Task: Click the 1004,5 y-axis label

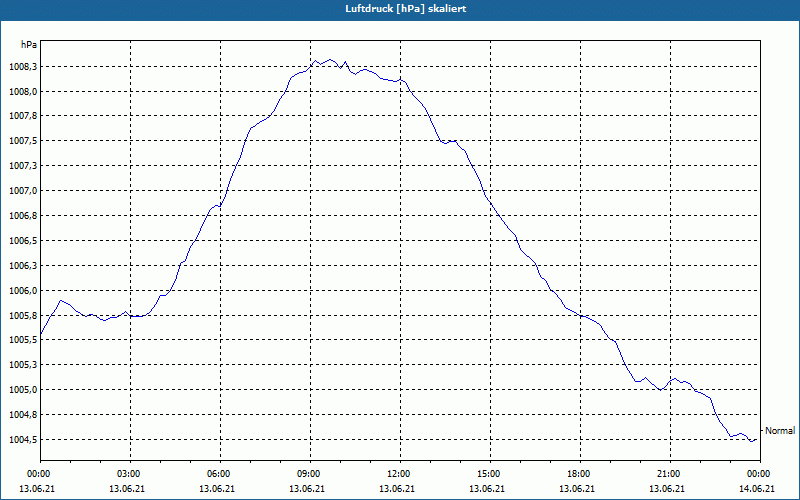Action: (23, 440)
